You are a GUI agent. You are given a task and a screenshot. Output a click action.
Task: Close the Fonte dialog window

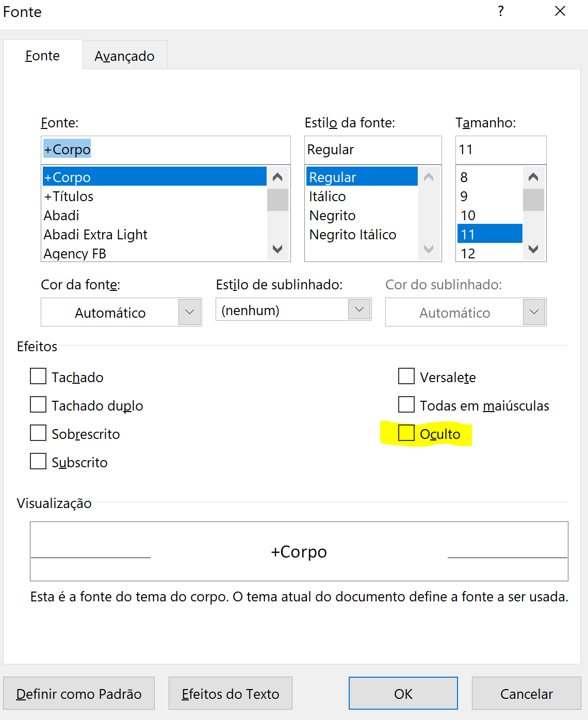tap(560, 11)
